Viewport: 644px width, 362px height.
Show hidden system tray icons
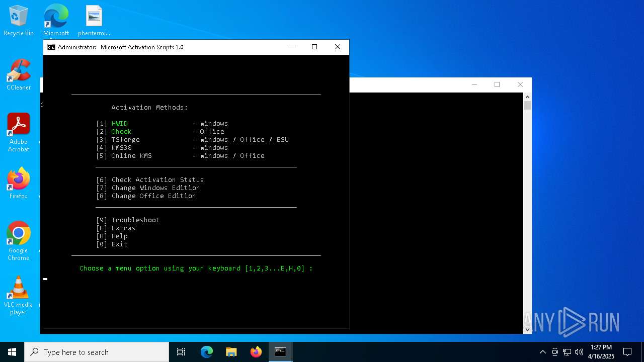coord(542,352)
